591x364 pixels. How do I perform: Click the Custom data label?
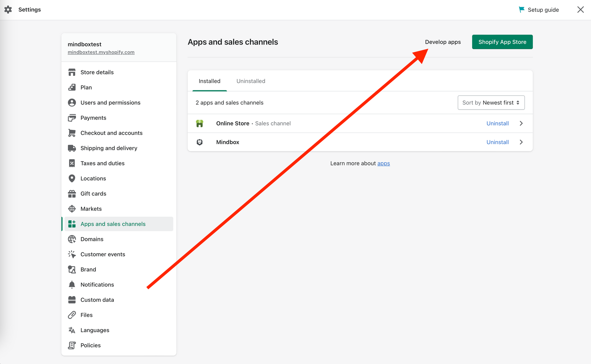[x=97, y=300]
